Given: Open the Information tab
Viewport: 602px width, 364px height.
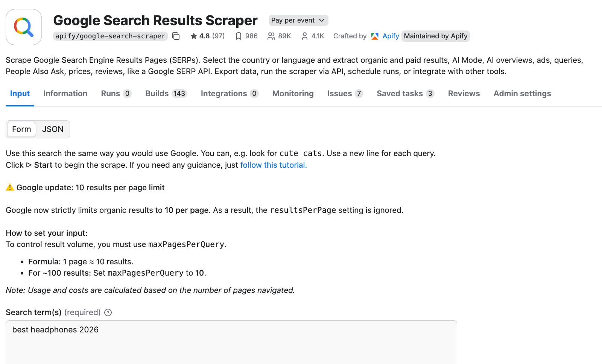Looking at the screenshot, I should pos(65,93).
